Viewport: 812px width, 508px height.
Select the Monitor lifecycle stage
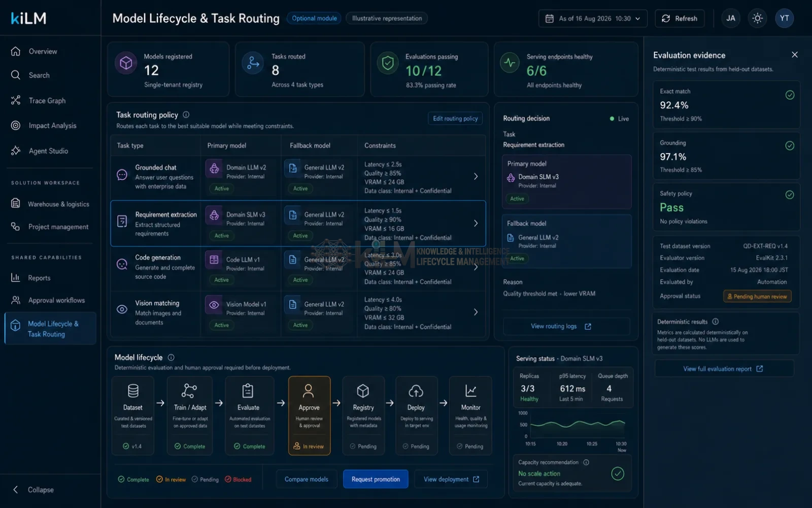tap(470, 416)
